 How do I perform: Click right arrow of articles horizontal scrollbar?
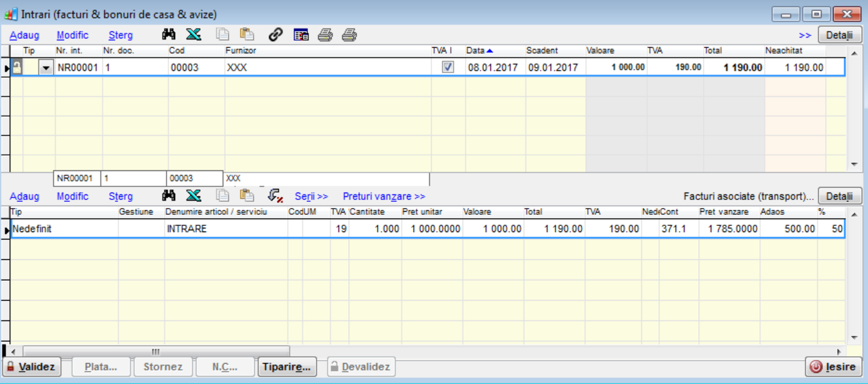click(x=839, y=351)
